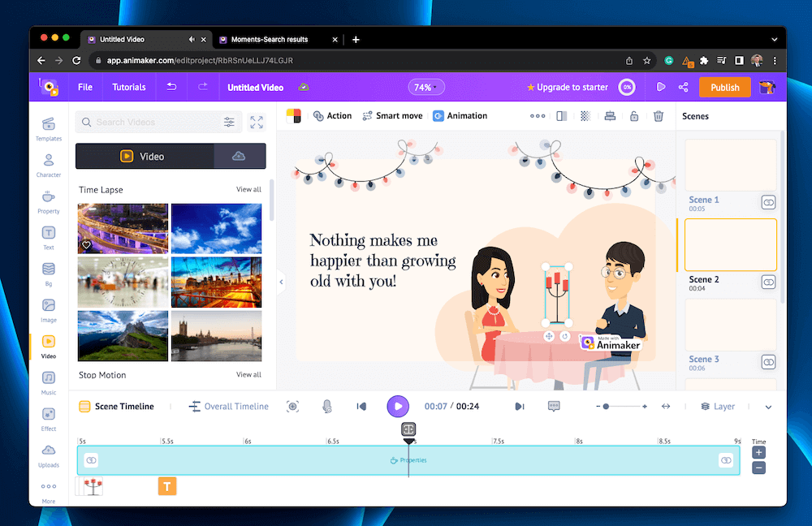Undo the last action
This screenshot has height=526, width=812.
[171, 87]
